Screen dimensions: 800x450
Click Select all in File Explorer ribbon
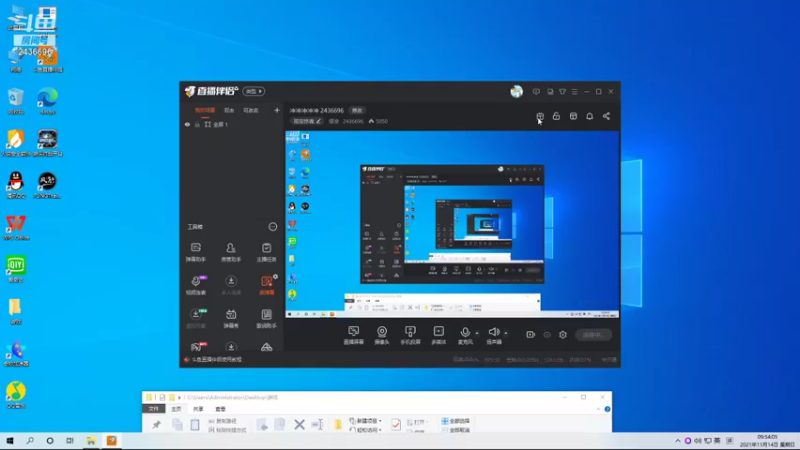pyautogui.click(x=456, y=421)
